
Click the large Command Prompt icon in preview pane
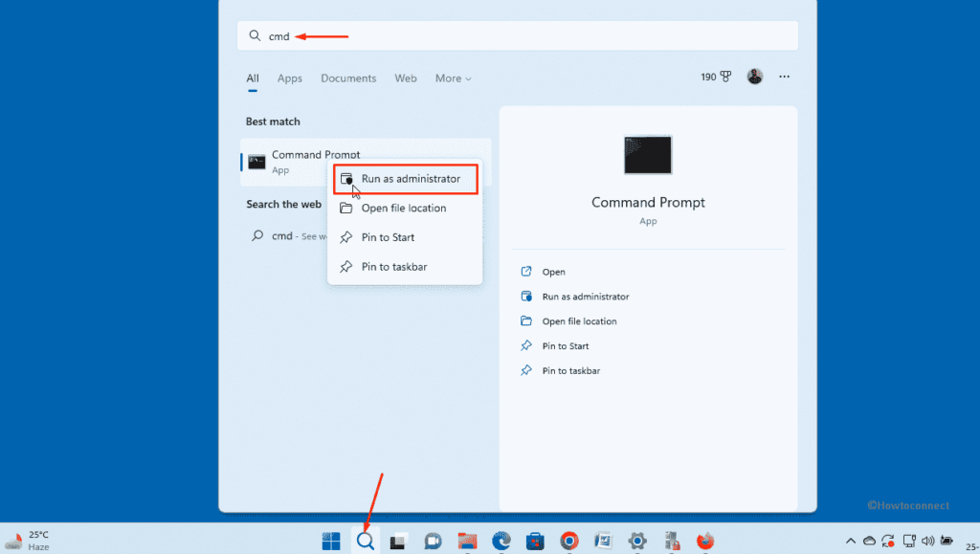tap(648, 154)
